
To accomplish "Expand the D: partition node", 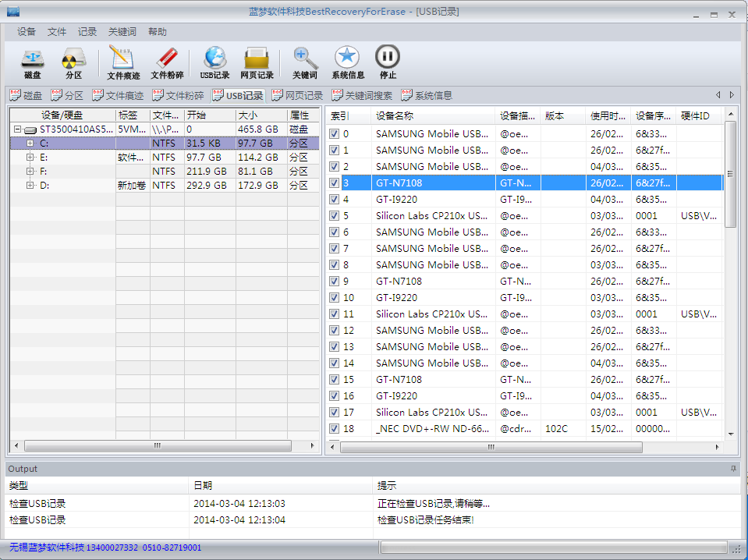I will tap(30, 185).
